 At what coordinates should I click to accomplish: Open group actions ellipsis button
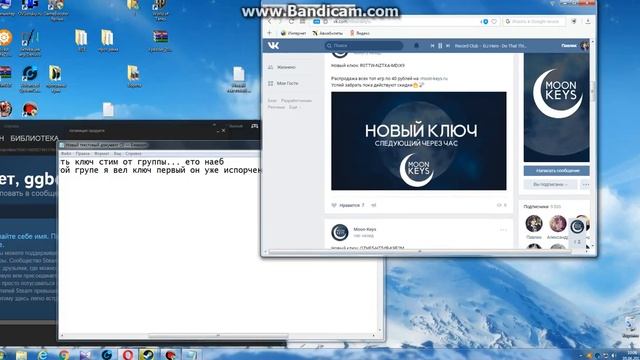click(x=585, y=184)
